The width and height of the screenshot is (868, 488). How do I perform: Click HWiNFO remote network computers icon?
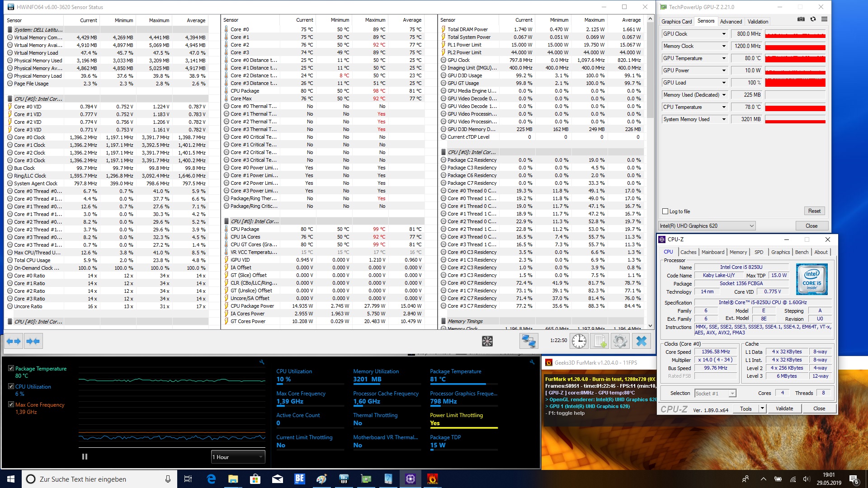[x=528, y=341]
